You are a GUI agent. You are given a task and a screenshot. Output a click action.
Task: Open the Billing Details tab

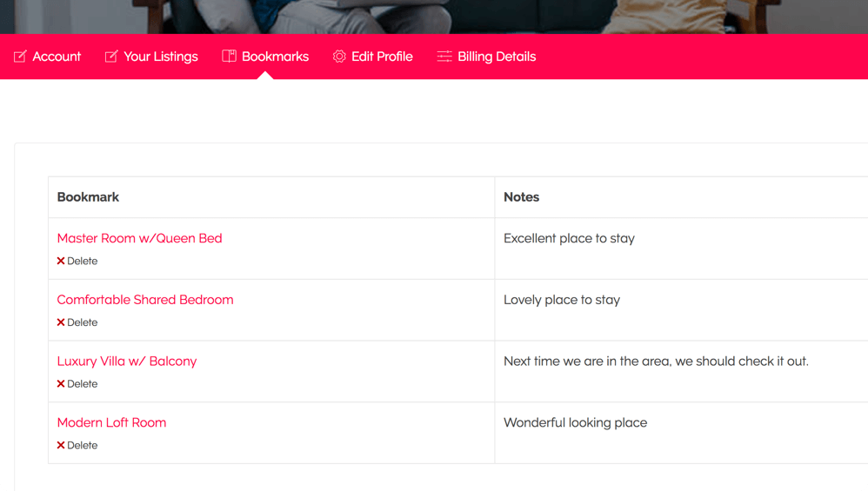[x=497, y=56]
